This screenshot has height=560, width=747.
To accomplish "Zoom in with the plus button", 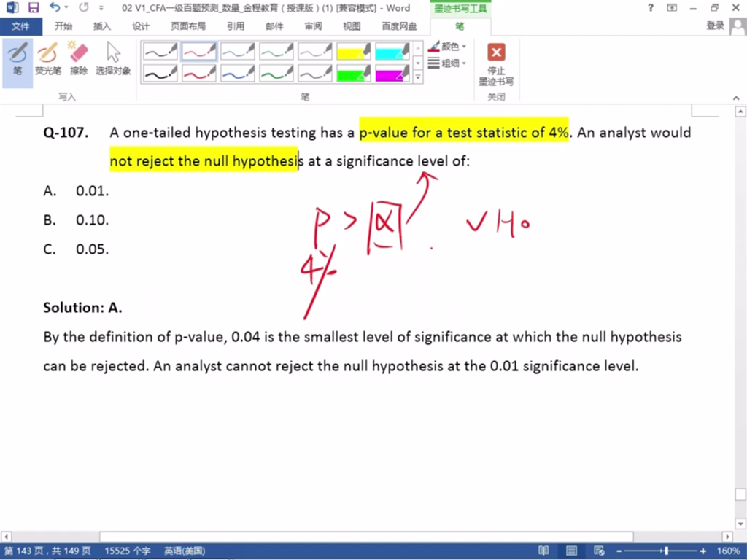I will (703, 551).
